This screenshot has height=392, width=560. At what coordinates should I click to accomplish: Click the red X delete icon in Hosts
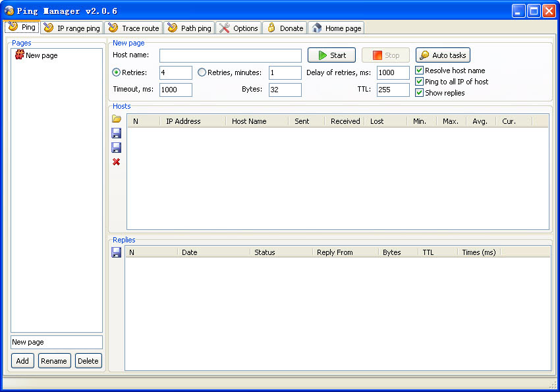coord(117,162)
